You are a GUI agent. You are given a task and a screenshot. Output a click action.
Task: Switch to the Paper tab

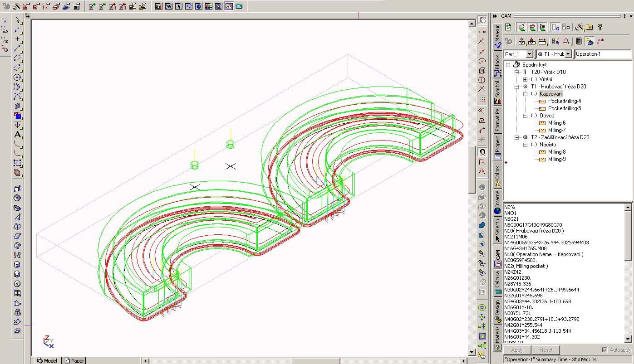74,360
